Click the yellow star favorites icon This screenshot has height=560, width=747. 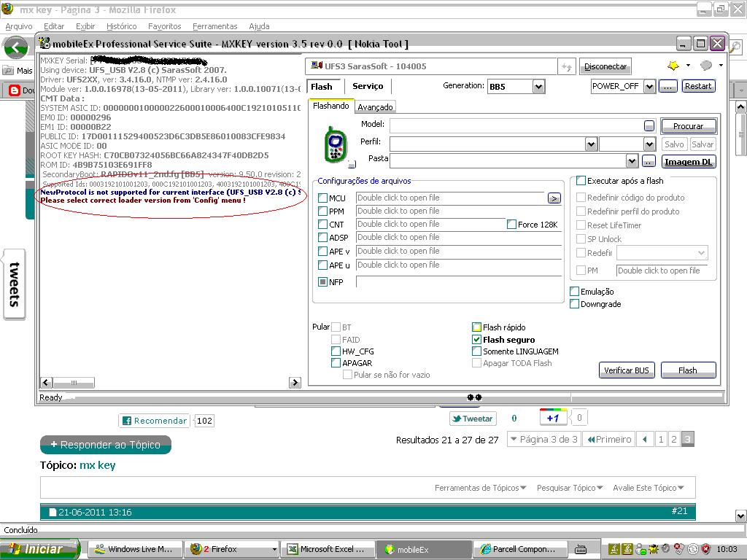coord(673,65)
